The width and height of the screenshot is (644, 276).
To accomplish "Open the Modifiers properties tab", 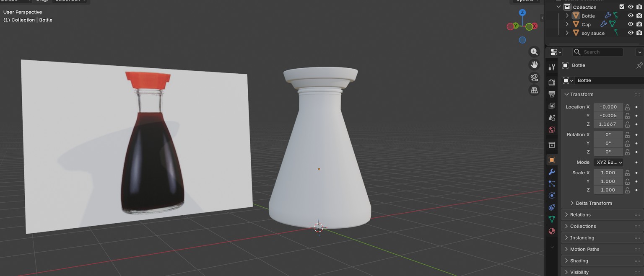I will coord(552,172).
